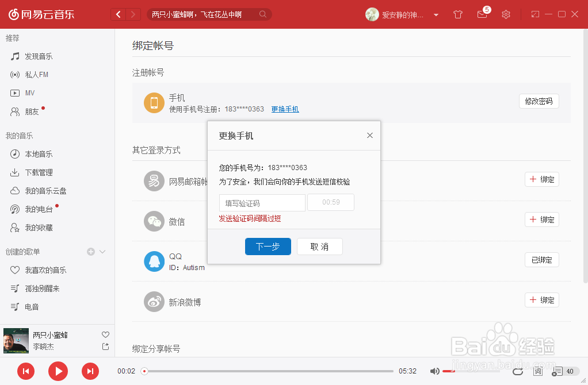Play the previous track

(x=26, y=371)
